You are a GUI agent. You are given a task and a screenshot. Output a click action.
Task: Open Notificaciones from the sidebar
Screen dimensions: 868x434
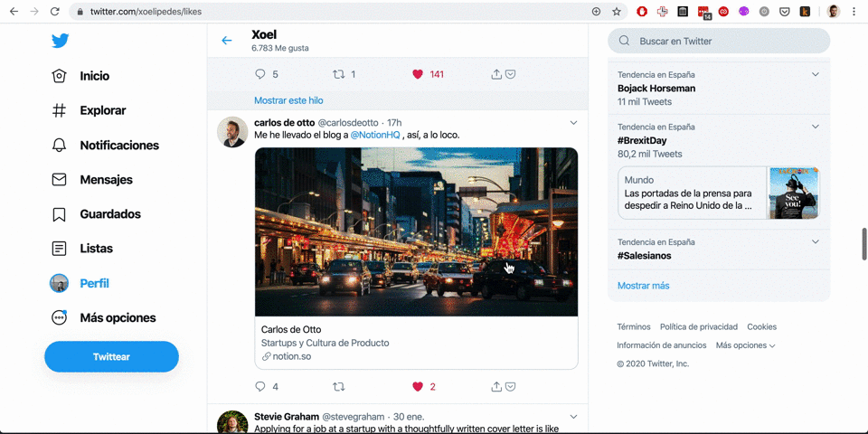105,145
